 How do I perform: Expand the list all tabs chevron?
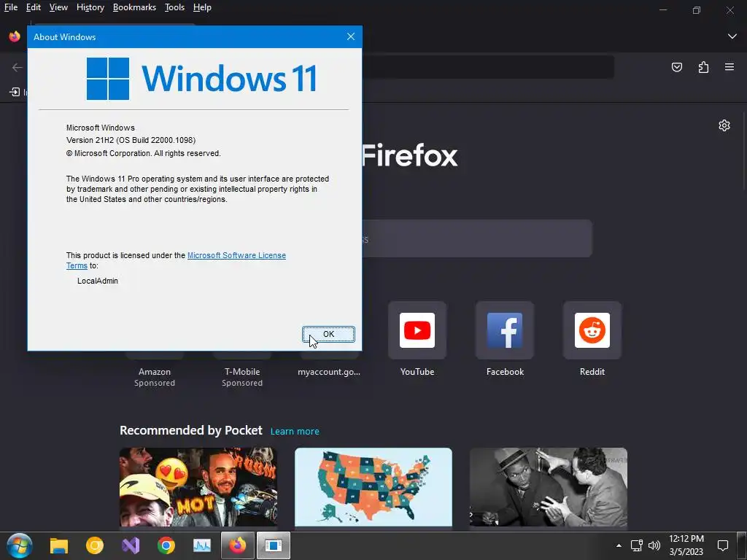click(x=732, y=36)
